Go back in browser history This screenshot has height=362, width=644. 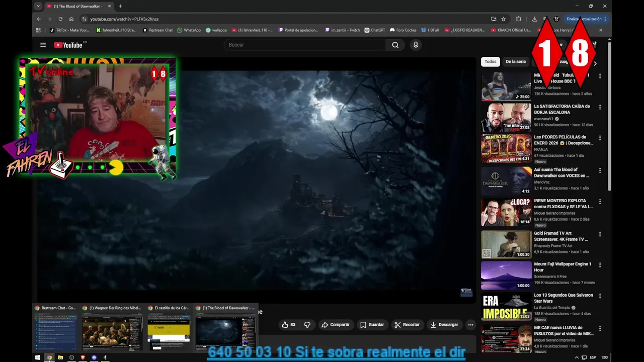point(39,19)
